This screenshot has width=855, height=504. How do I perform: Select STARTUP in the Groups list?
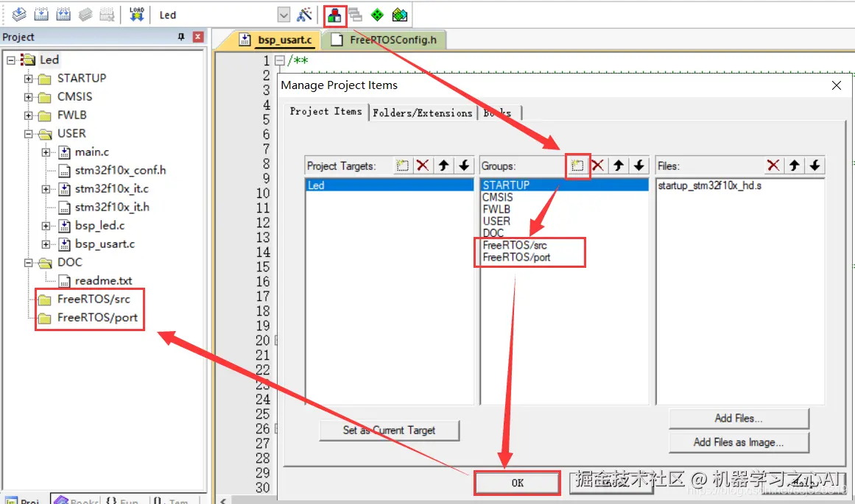coord(564,185)
